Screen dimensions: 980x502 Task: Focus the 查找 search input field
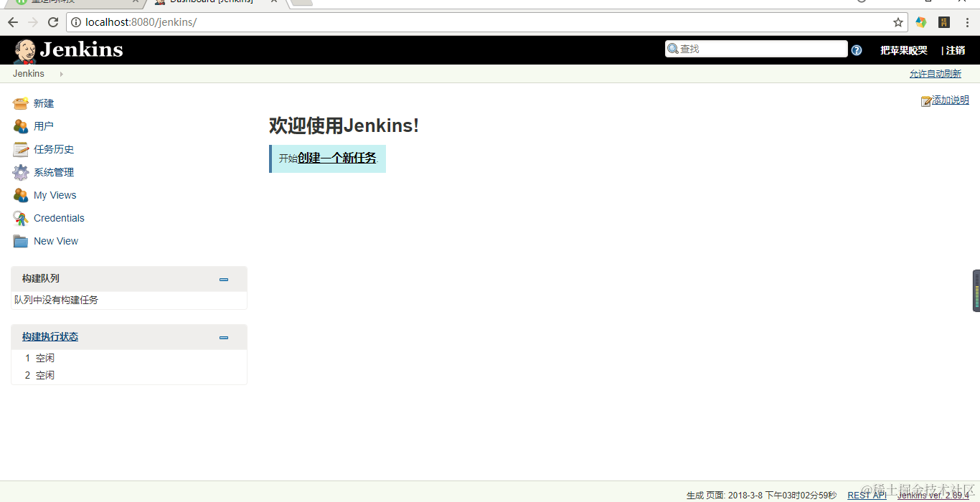pos(756,49)
